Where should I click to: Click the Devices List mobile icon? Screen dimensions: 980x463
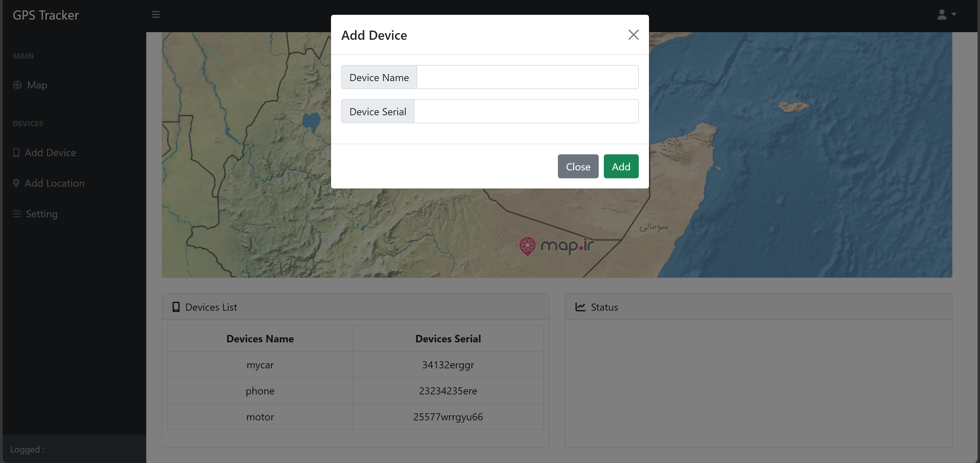176,307
